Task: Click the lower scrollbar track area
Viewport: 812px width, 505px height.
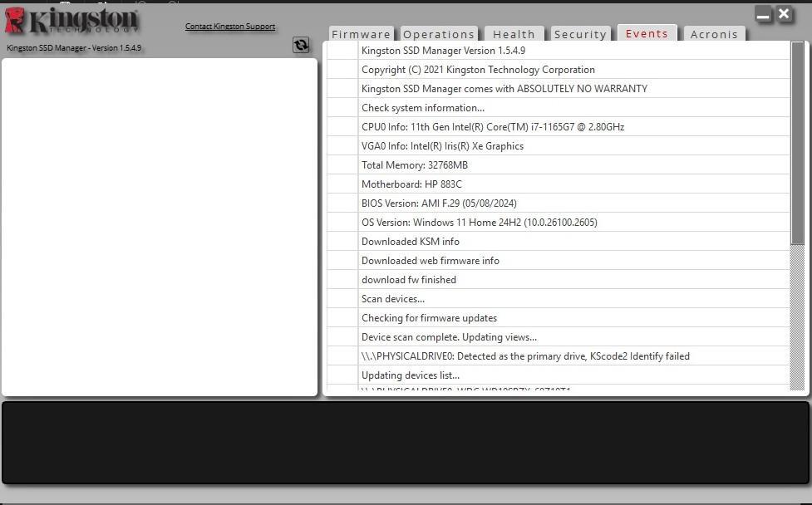Action: (798, 317)
